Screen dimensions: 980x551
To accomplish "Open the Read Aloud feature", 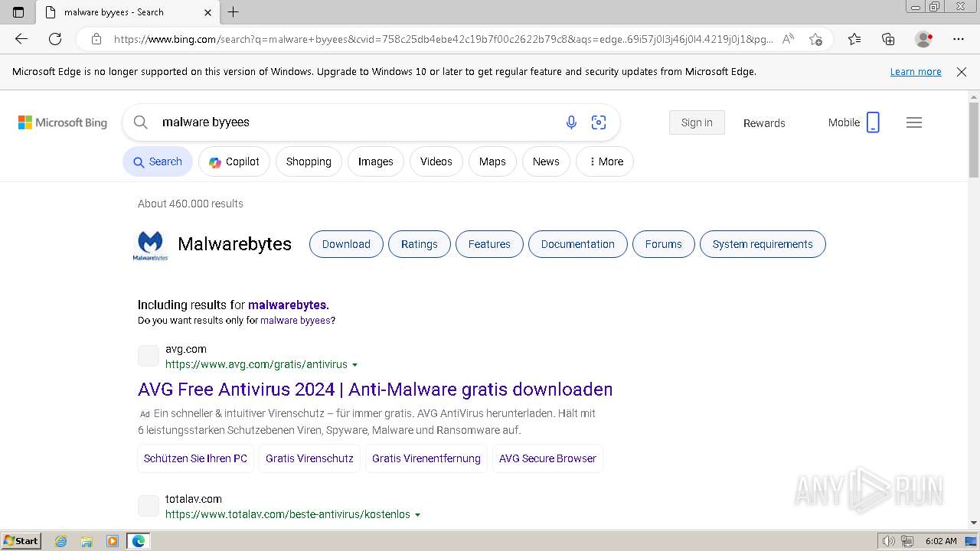I will tap(788, 39).
